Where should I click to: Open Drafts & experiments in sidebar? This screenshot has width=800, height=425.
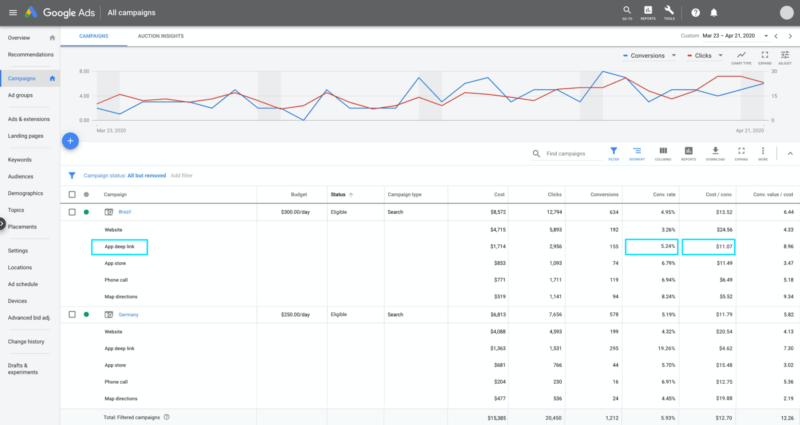point(23,369)
